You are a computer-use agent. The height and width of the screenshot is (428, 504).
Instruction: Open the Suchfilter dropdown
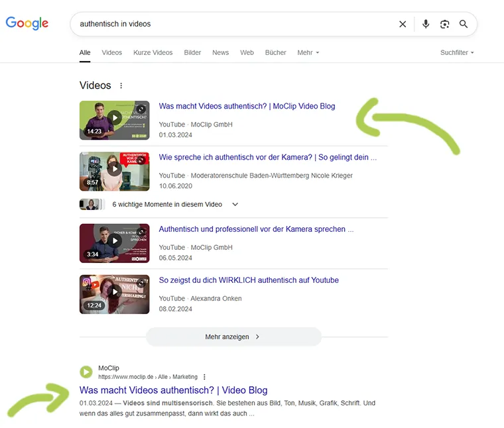click(x=457, y=52)
